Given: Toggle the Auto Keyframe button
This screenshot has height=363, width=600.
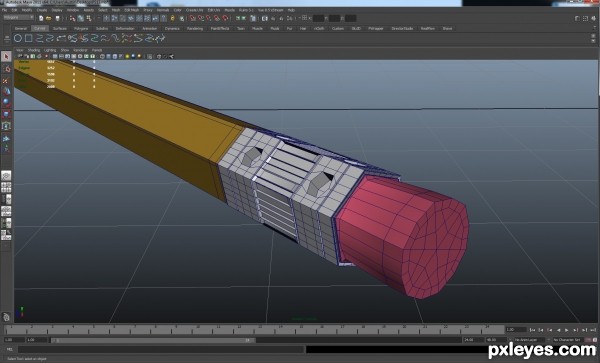Looking at the screenshot, I should point(588,340).
